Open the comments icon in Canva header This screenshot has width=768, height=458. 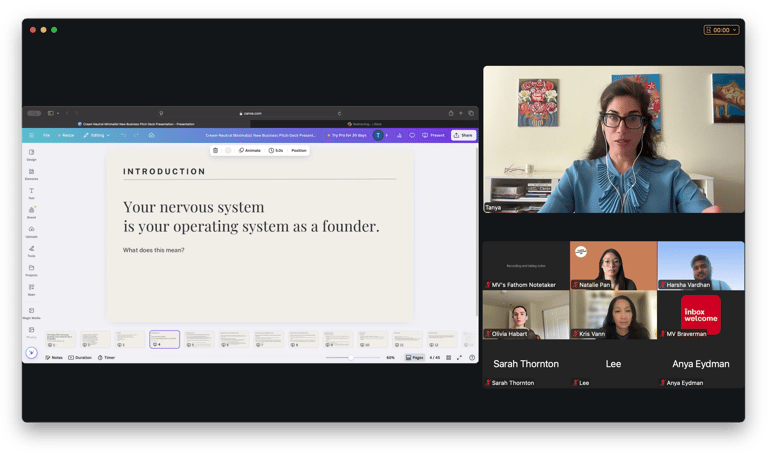click(x=412, y=135)
